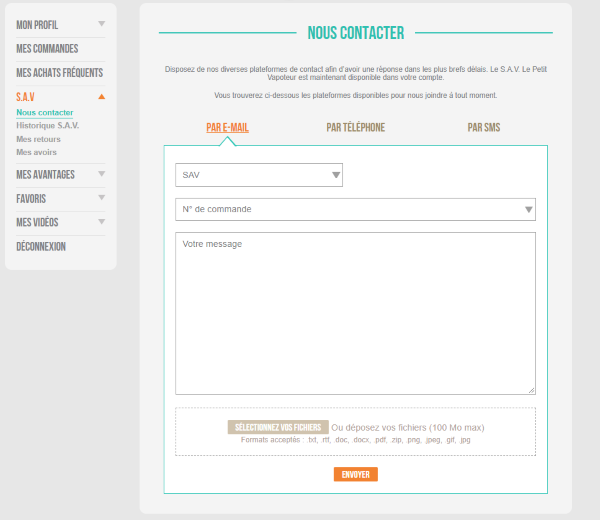Open Mes Vidéos menu label
Screen dimensions: 600x520
coord(37,222)
